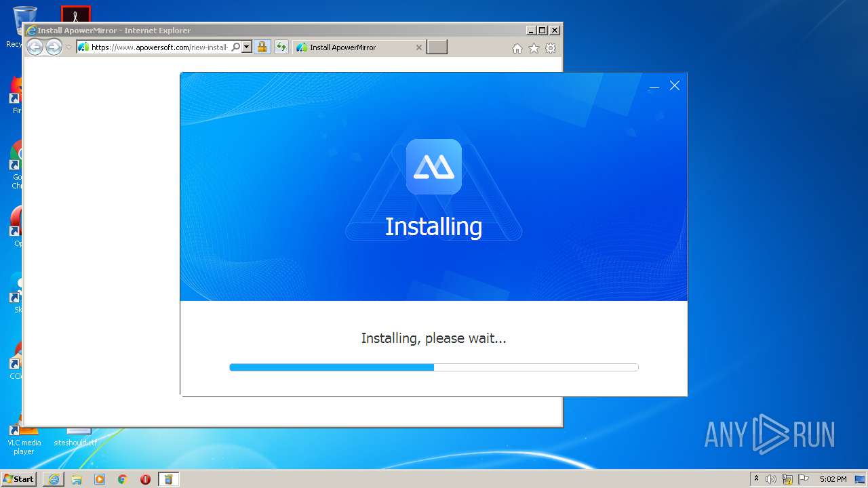Click the security lock icon in Internet Explorer

click(262, 47)
